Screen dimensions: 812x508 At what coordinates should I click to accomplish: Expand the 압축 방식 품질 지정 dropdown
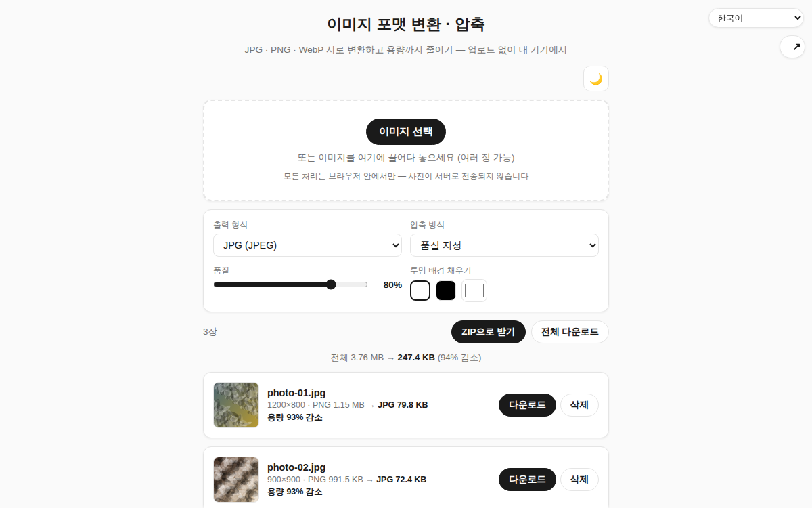(x=504, y=245)
